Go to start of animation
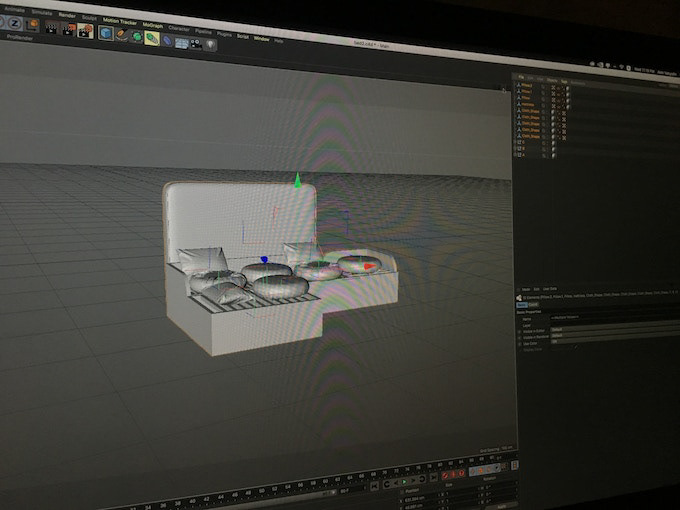680x510 pixels. (375, 486)
